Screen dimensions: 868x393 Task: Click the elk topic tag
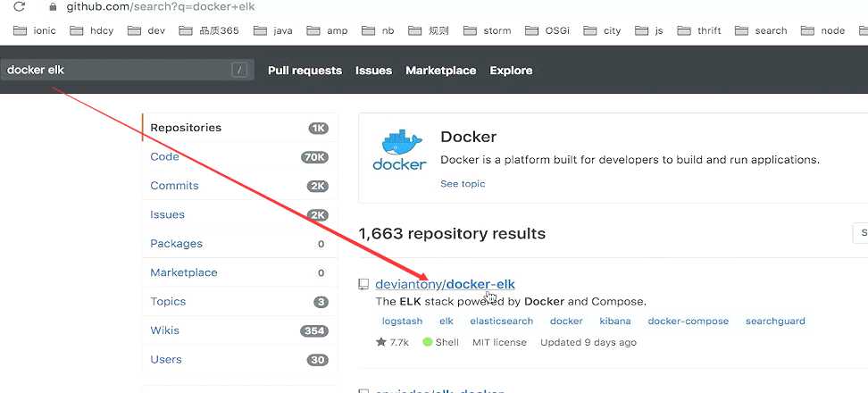(447, 321)
